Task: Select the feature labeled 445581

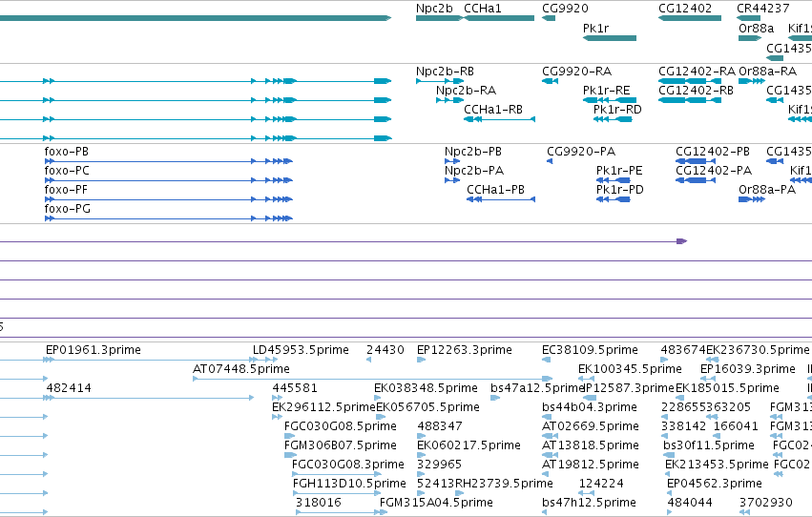Action: coord(295,388)
